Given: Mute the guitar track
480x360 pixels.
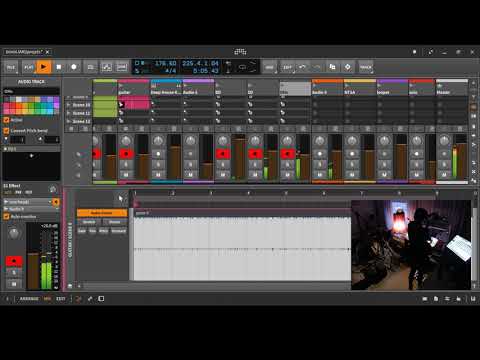Looking at the screenshot, I should [126, 175].
